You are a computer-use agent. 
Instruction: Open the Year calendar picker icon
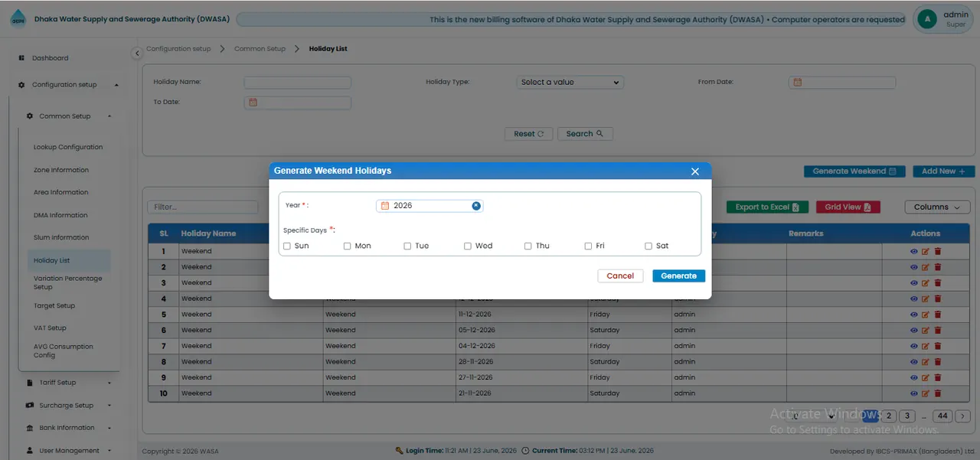pyautogui.click(x=385, y=206)
